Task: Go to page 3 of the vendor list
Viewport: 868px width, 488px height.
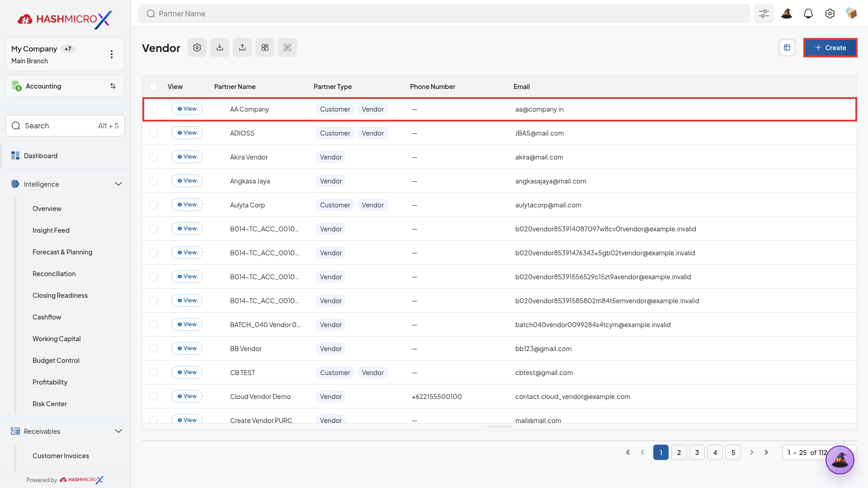Action: click(697, 452)
